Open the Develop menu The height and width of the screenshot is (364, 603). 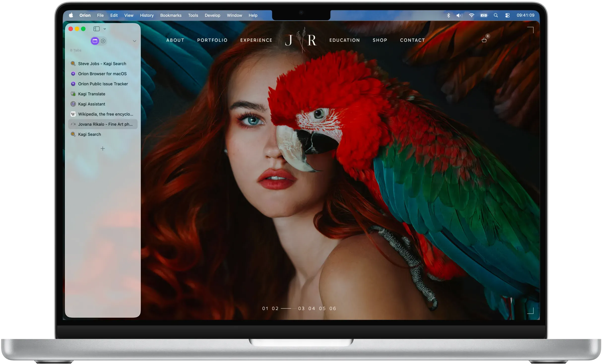[x=212, y=15]
